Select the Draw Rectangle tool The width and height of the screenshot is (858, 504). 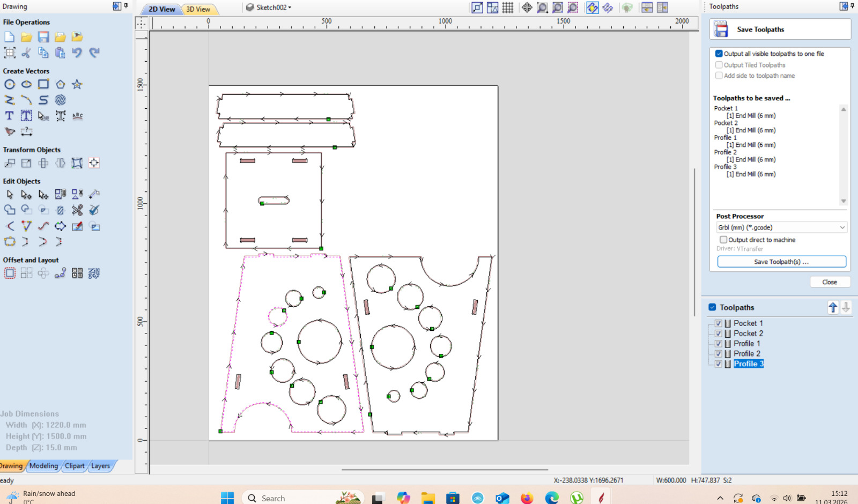[x=43, y=84]
